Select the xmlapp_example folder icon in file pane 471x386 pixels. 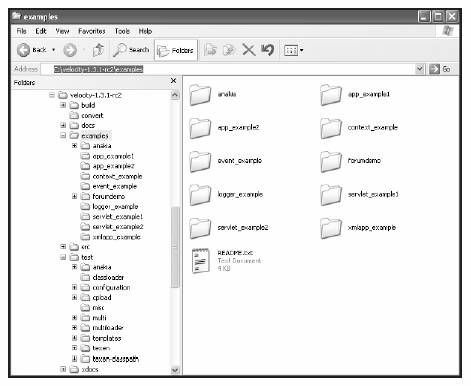click(331, 228)
